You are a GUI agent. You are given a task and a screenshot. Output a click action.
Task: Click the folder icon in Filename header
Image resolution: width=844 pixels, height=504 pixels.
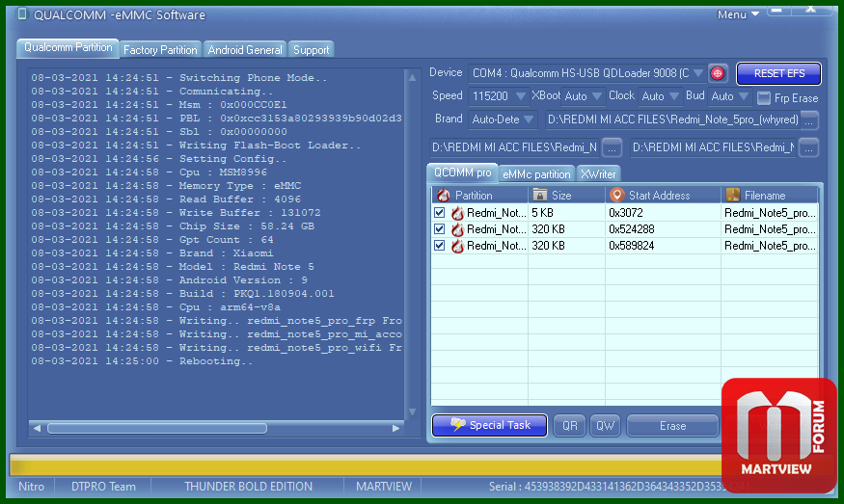point(732,195)
